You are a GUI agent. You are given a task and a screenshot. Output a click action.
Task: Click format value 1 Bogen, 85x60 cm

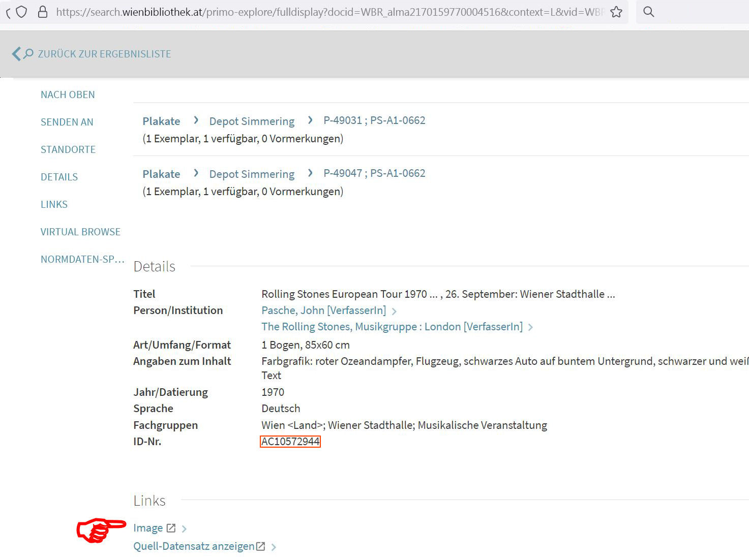tap(306, 345)
